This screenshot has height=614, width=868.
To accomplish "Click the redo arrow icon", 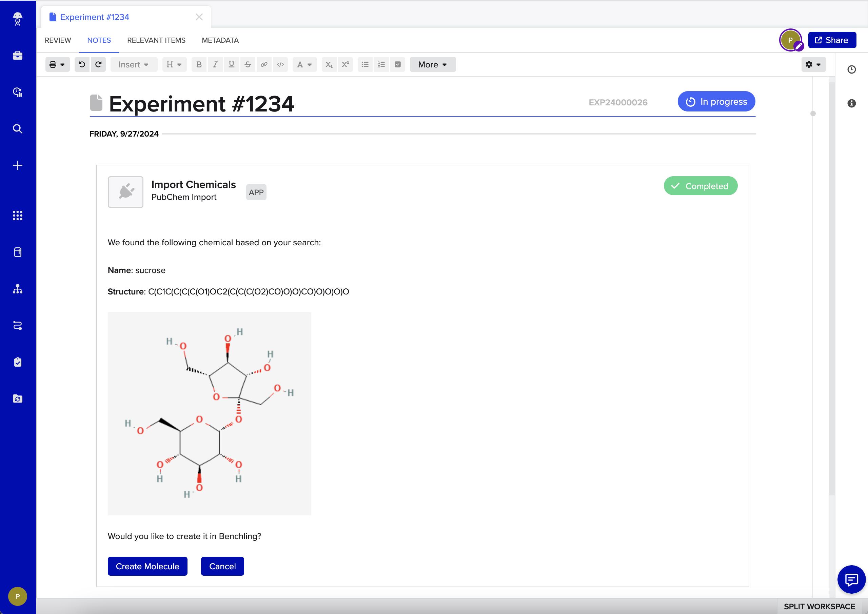I will (x=98, y=64).
